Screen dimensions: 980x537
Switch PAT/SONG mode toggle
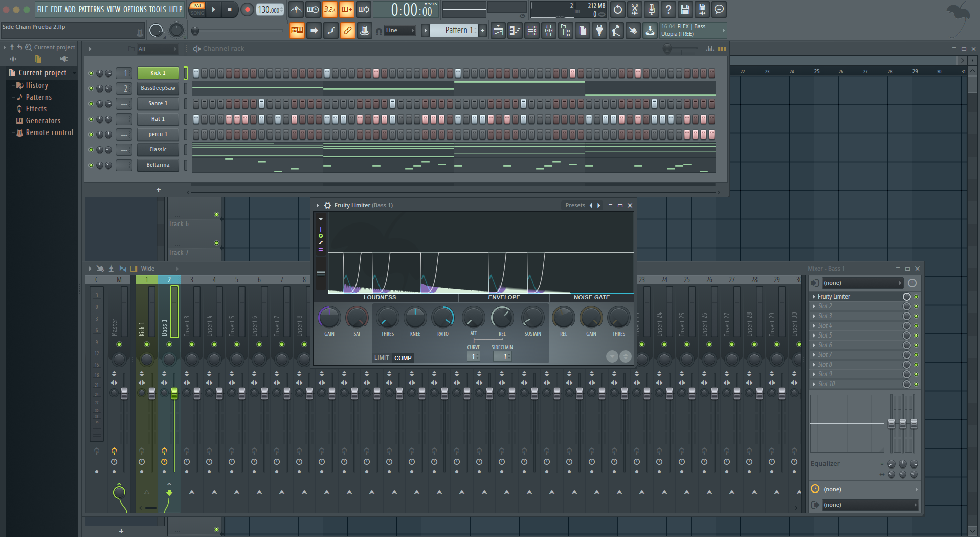coord(197,9)
